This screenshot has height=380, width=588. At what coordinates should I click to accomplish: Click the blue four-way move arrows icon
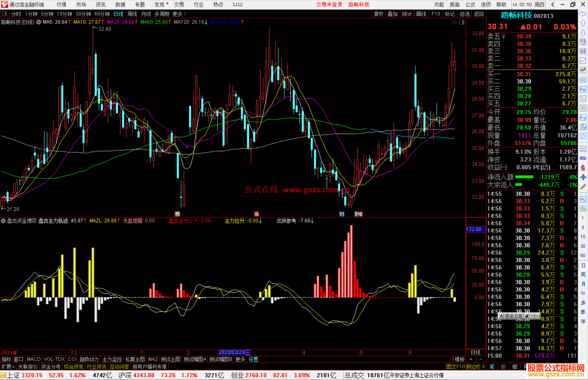pos(583,177)
